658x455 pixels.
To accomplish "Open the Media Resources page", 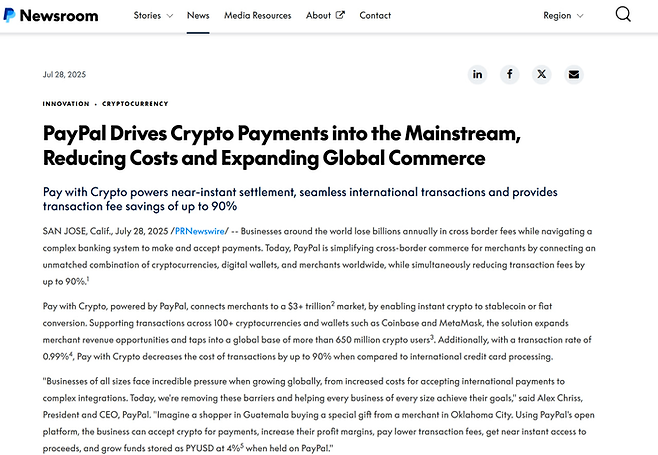I will coord(258,16).
